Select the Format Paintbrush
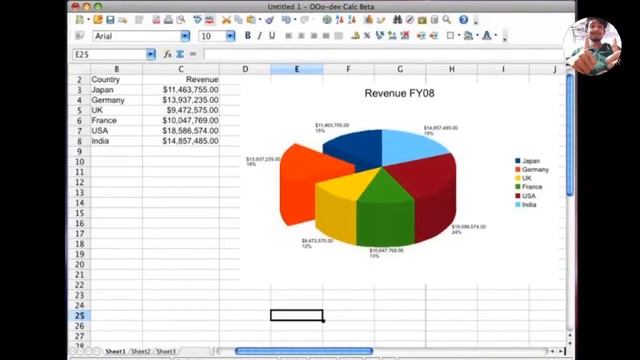 pyautogui.click(x=269, y=20)
